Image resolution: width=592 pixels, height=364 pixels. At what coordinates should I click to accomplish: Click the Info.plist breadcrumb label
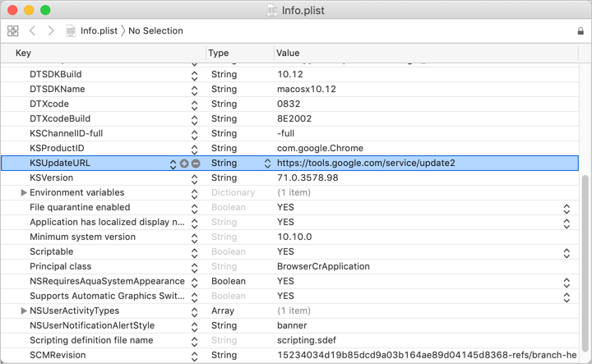99,31
